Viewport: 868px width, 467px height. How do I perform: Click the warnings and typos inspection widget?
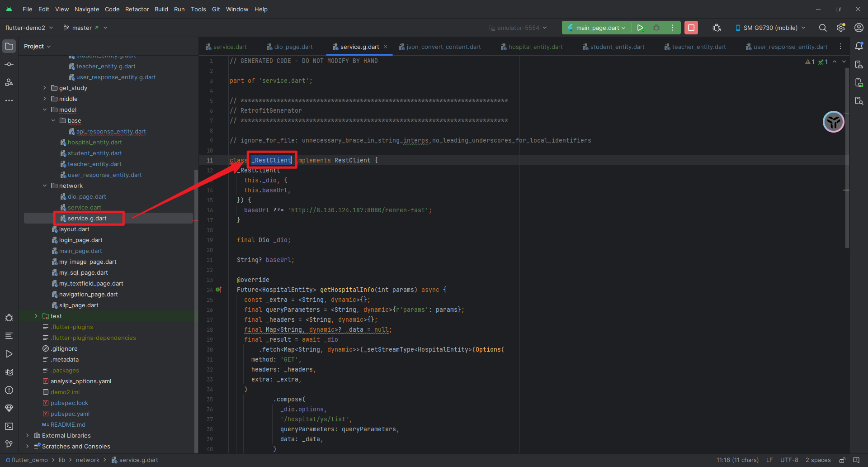(x=816, y=62)
